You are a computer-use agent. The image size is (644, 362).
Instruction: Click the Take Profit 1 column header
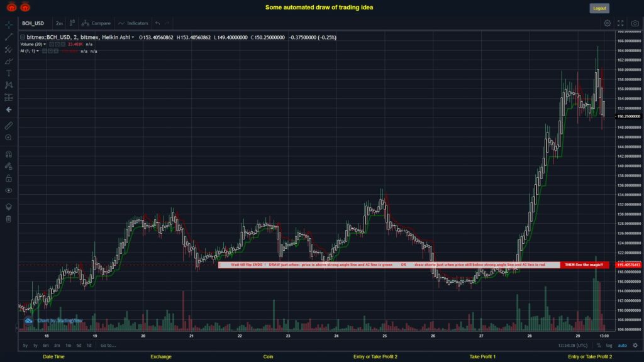tap(482, 357)
